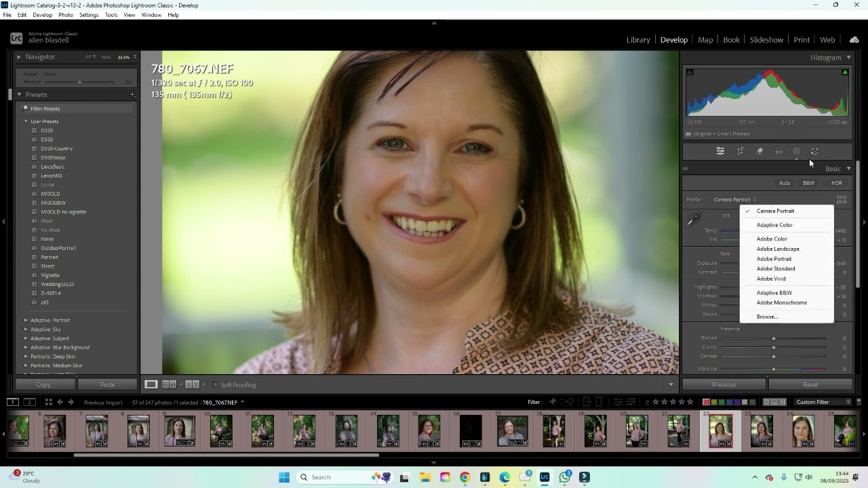Image resolution: width=868 pixels, height=488 pixels.
Task: Expand Adaptive: Sky preset group
Action: 26,329
